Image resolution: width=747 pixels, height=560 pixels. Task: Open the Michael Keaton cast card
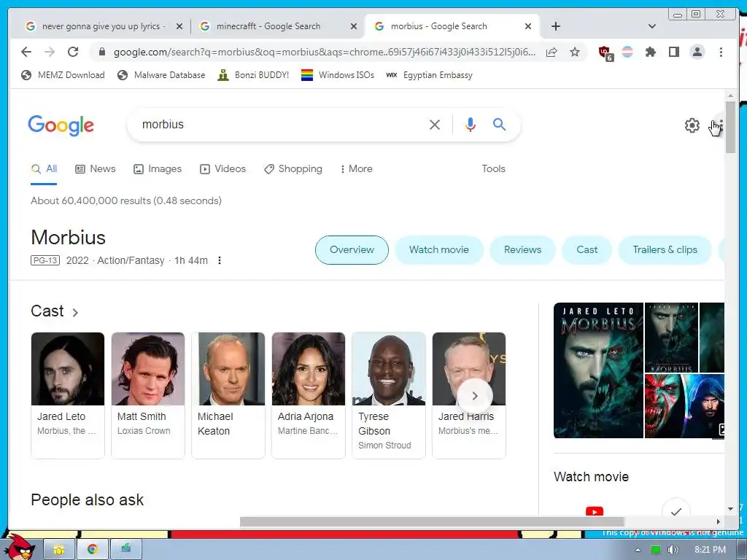click(228, 395)
